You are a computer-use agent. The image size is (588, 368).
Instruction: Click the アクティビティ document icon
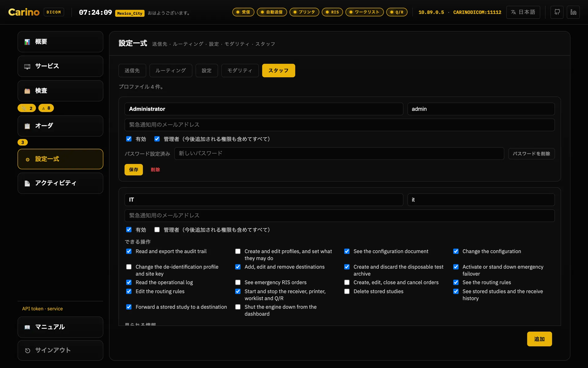27,183
